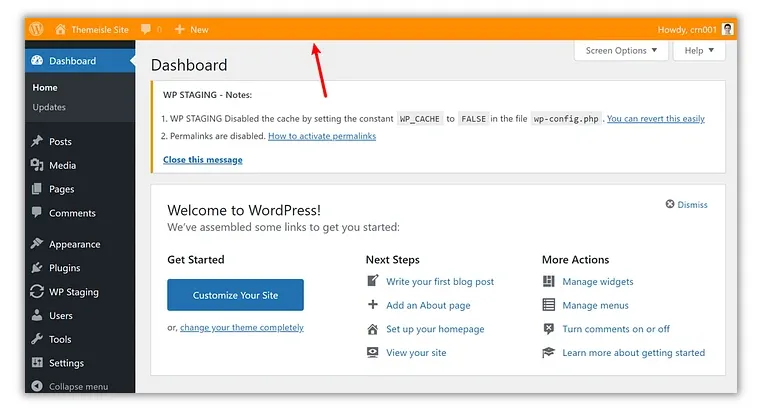Click the house icon beside Set up your homepage
765x409 pixels.
[x=373, y=329]
